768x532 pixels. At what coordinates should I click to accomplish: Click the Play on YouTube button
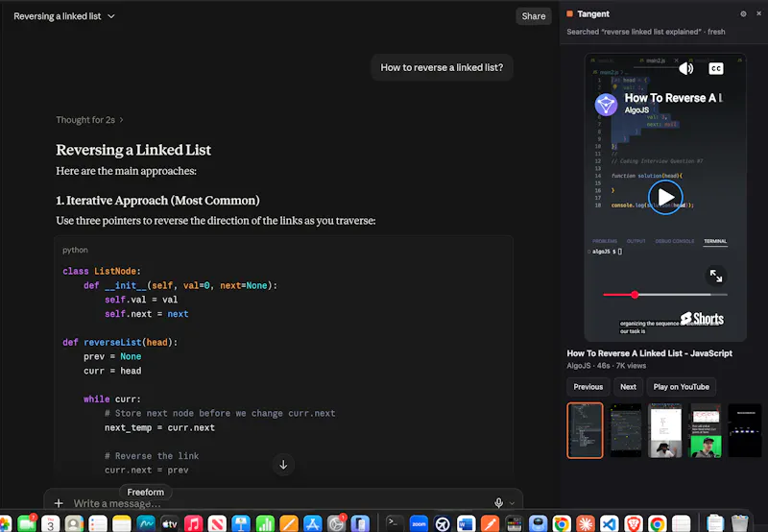click(681, 387)
